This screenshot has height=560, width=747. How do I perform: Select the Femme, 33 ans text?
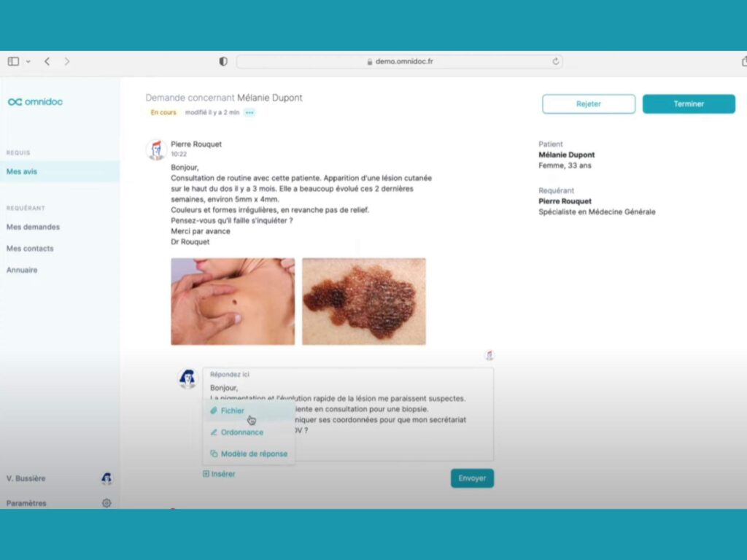[x=565, y=166]
